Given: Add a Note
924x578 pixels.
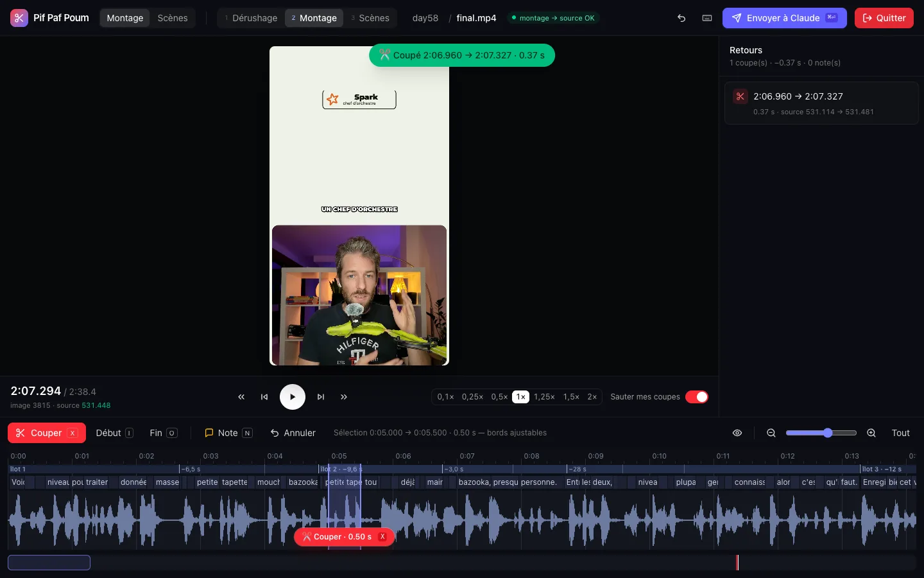Looking at the screenshot, I should 228,433.
